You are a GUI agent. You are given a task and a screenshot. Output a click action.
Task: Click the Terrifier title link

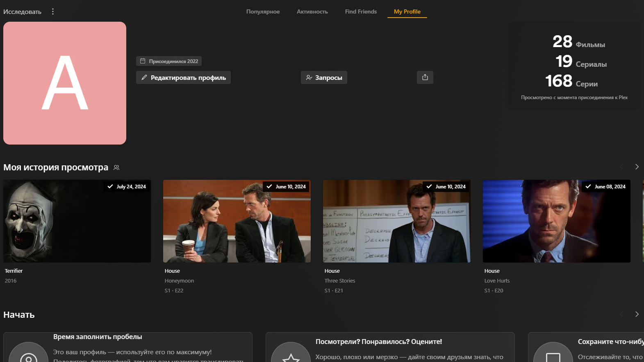coord(14,271)
